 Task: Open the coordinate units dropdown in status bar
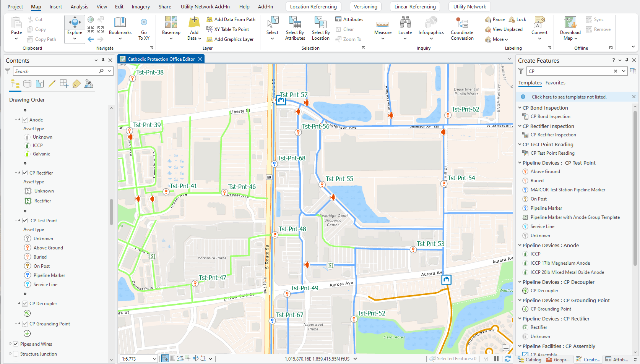tap(355, 359)
